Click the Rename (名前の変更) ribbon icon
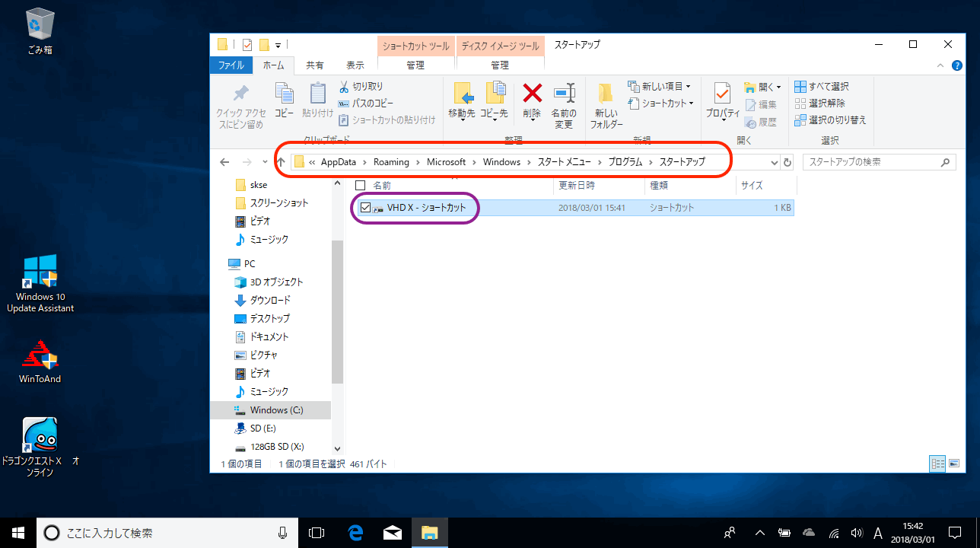This screenshot has width=980, height=548. [564, 94]
